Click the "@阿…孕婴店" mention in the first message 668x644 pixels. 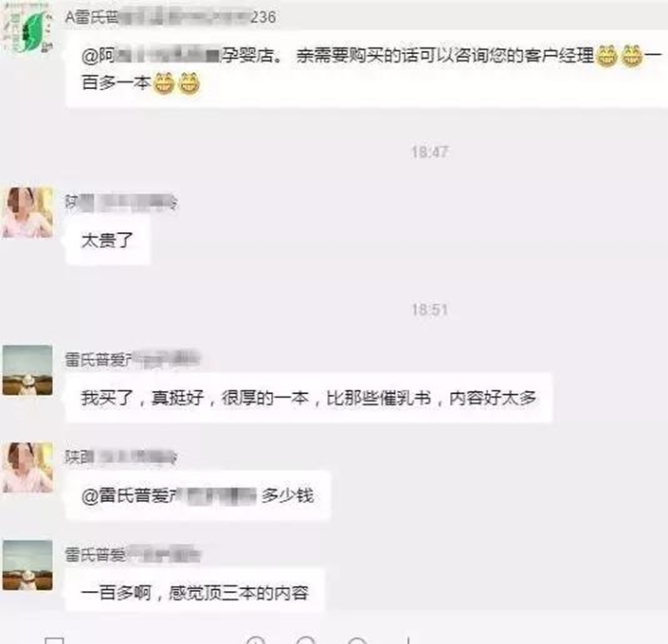[182, 56]
